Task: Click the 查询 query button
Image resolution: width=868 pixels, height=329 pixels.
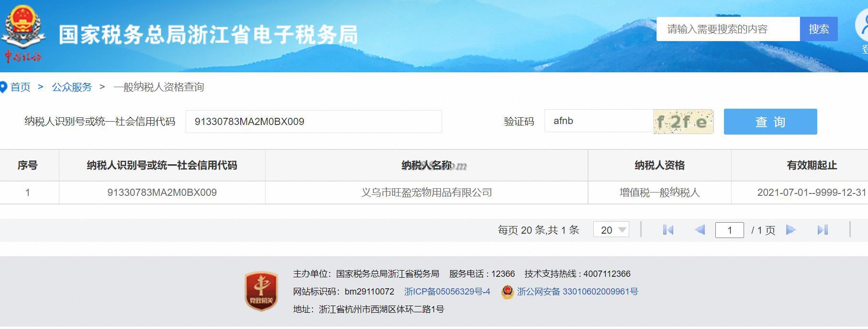Action: point(770,122)
